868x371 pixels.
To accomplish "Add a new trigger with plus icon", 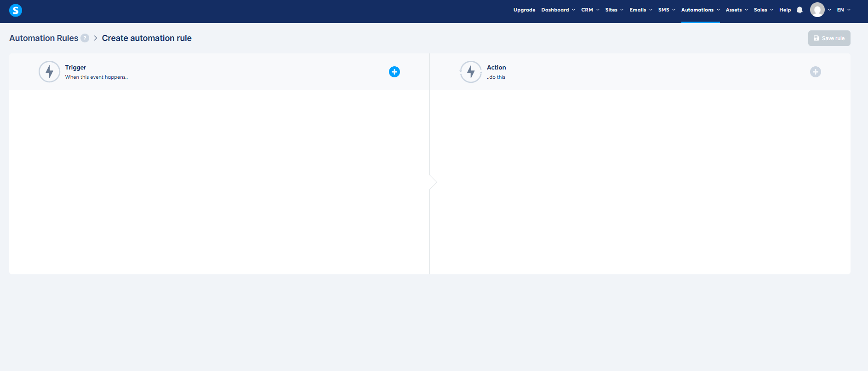I will tap(394, 72).
